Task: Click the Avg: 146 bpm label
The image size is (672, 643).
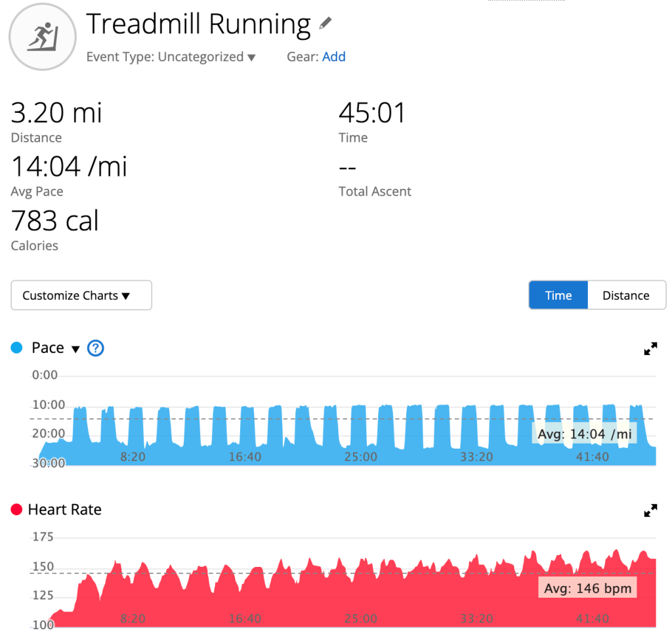Action: (x=587, y=588)
